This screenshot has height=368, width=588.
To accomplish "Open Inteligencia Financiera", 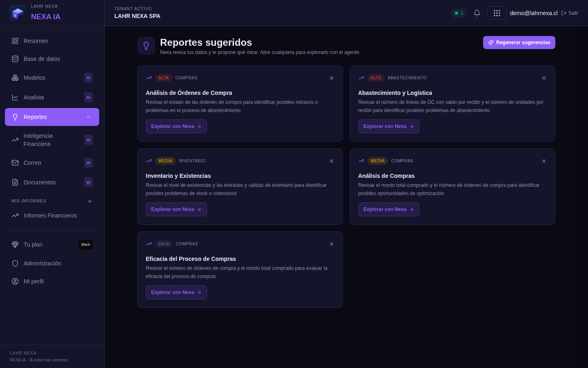I will (x=52, y=140).
